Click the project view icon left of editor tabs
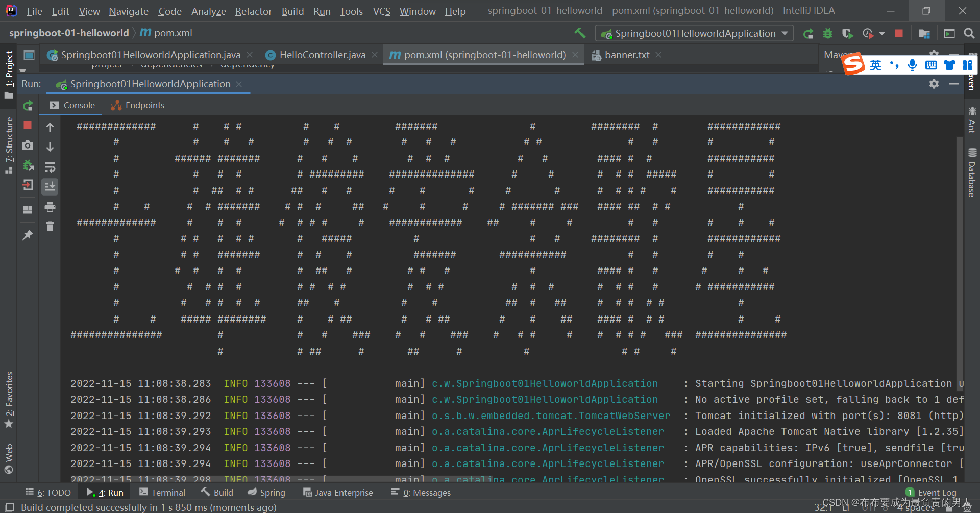This screenshot has height=513, width=980. [29, 55]
